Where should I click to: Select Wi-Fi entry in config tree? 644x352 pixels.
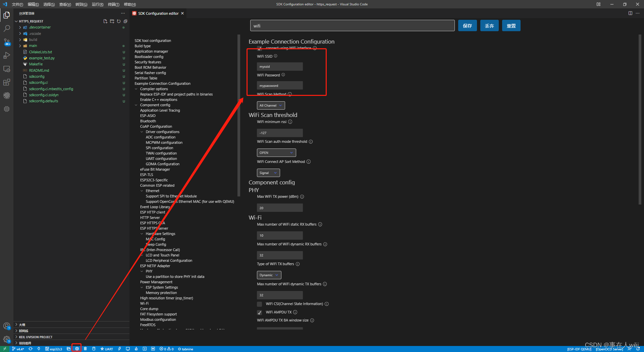pyautogui.click(x=144, y=303)
